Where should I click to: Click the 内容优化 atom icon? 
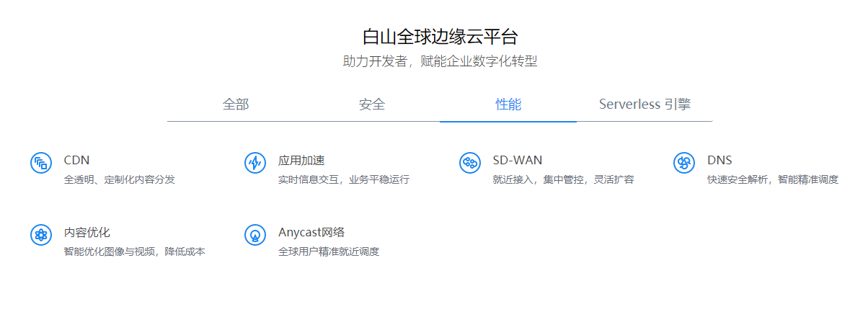(41, 235)
